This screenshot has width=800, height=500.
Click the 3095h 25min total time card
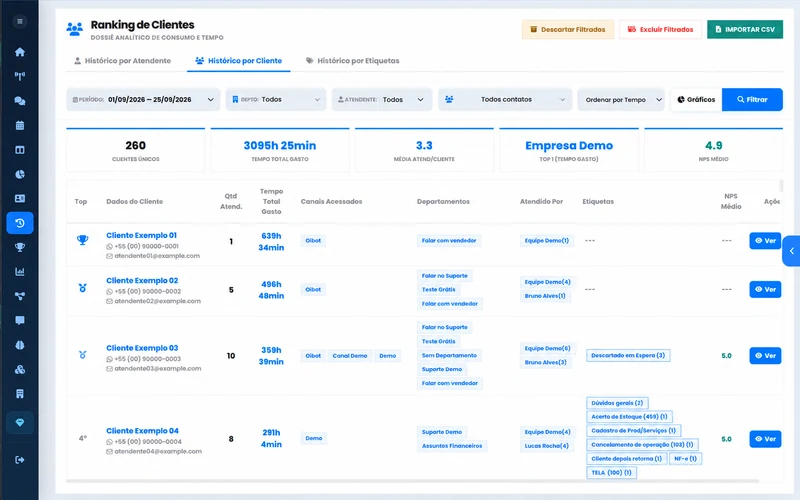coord(280,150)
